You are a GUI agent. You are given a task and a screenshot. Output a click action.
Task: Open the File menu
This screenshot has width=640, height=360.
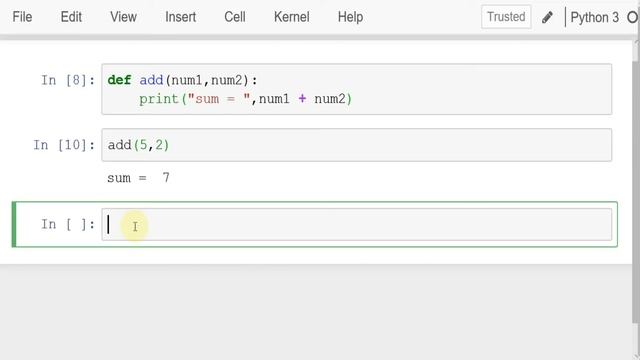pos(22,17)
